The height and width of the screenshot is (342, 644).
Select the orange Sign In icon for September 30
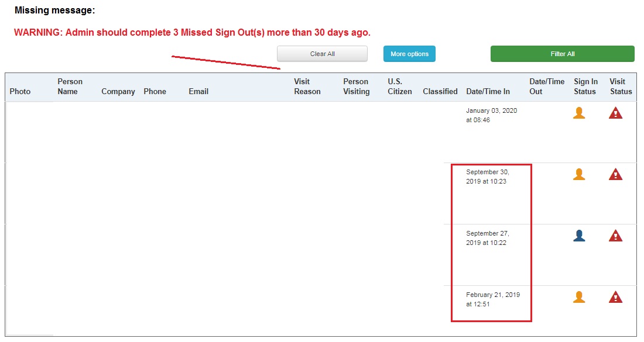tap(578, 174)
